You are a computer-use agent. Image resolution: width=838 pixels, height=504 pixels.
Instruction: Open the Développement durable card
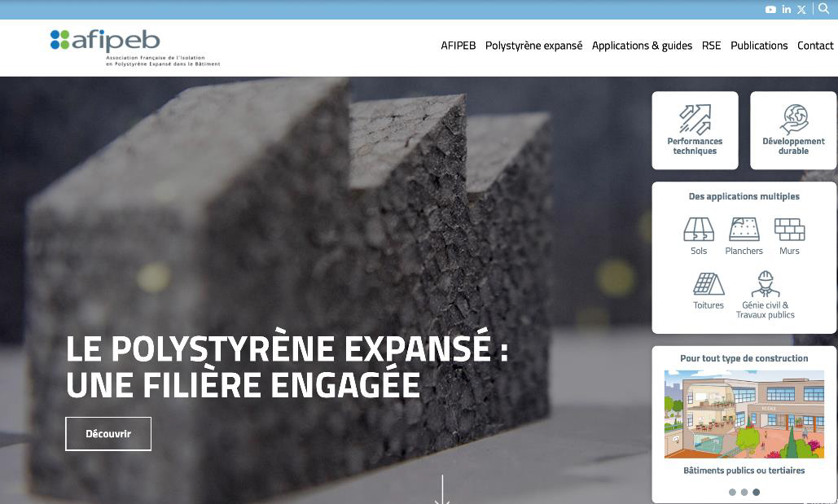793,130
